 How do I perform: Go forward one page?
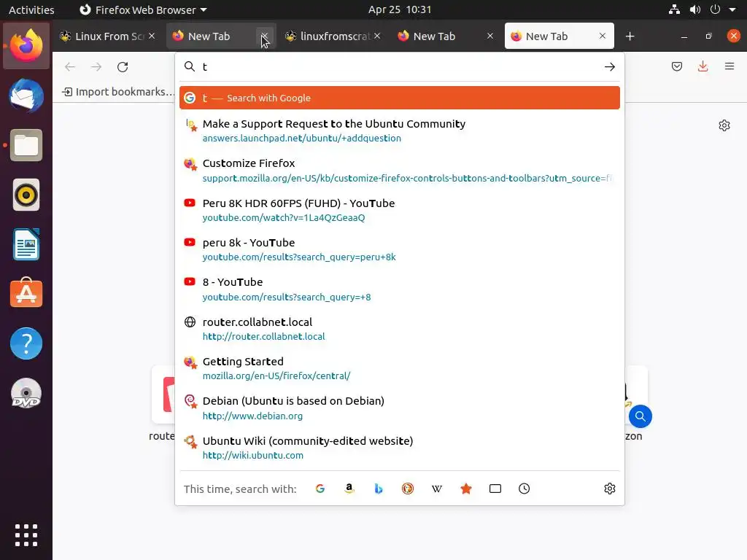point(96,67)
